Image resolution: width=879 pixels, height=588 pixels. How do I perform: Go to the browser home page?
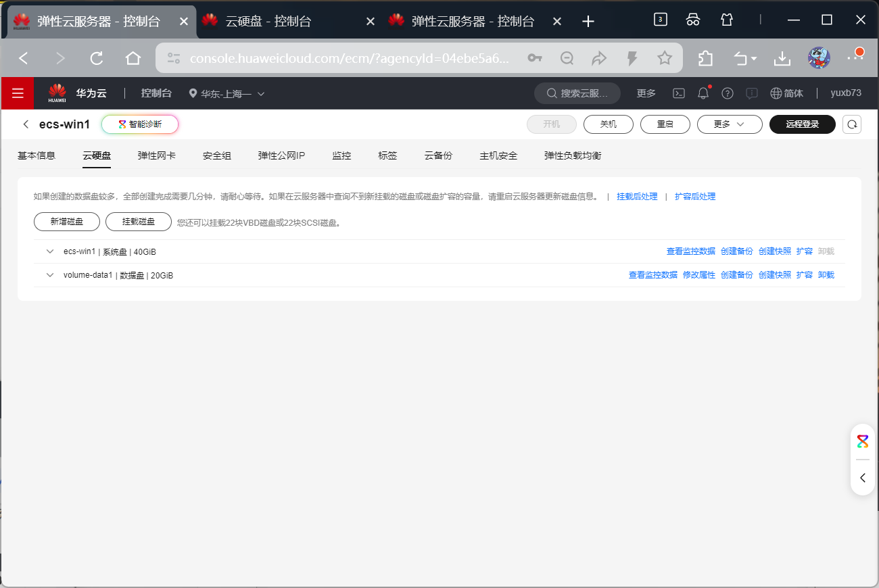pyautogui.click(x=133, y=58)
